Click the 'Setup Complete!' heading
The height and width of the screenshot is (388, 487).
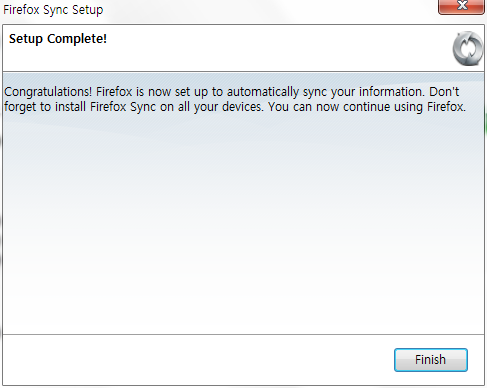pos(58,39)
